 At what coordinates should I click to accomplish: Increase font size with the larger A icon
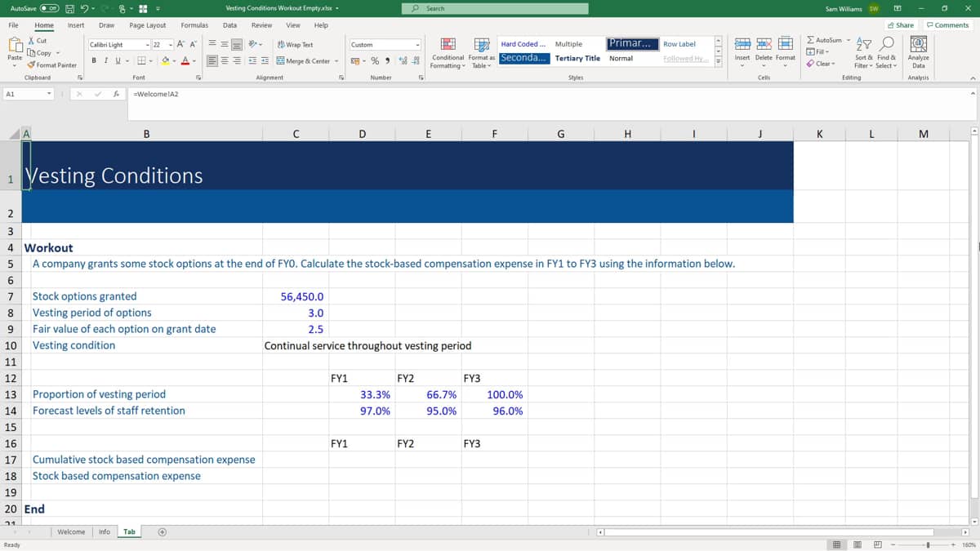click(181, 45)
